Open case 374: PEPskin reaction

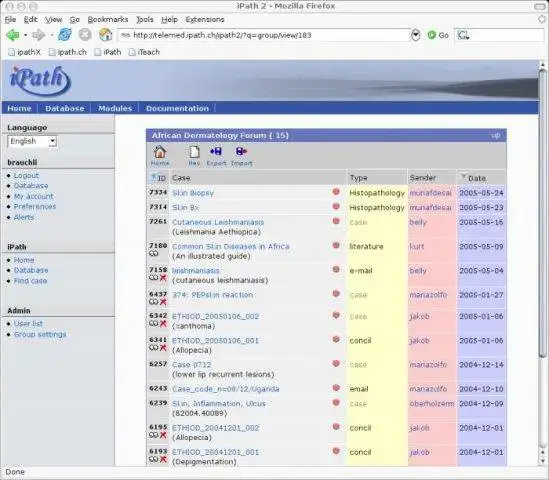213,295
